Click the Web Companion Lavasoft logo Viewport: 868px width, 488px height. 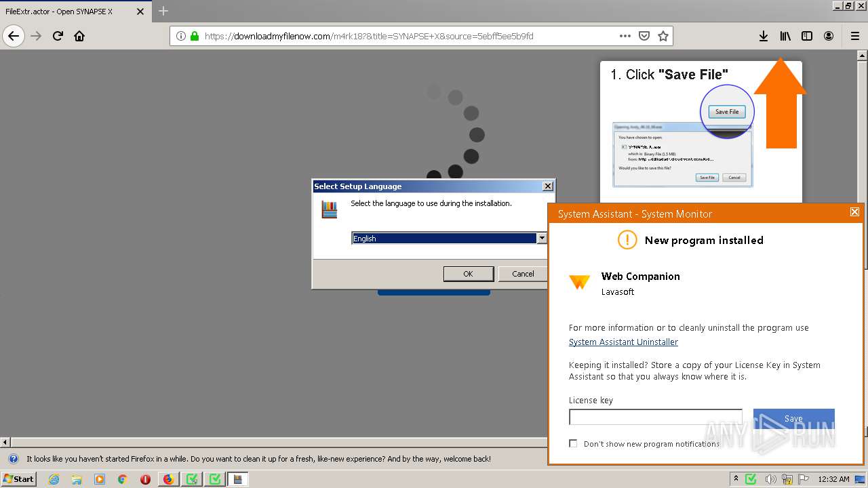[579, 282]
